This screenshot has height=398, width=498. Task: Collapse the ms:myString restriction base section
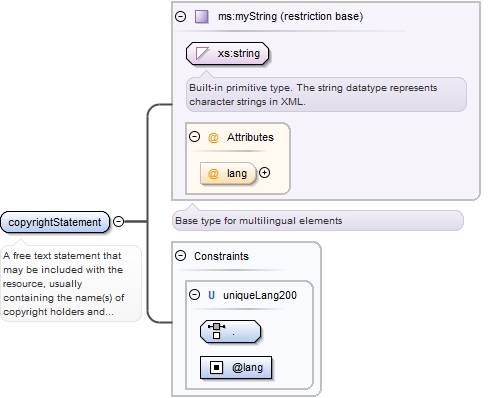coord(181,16)
